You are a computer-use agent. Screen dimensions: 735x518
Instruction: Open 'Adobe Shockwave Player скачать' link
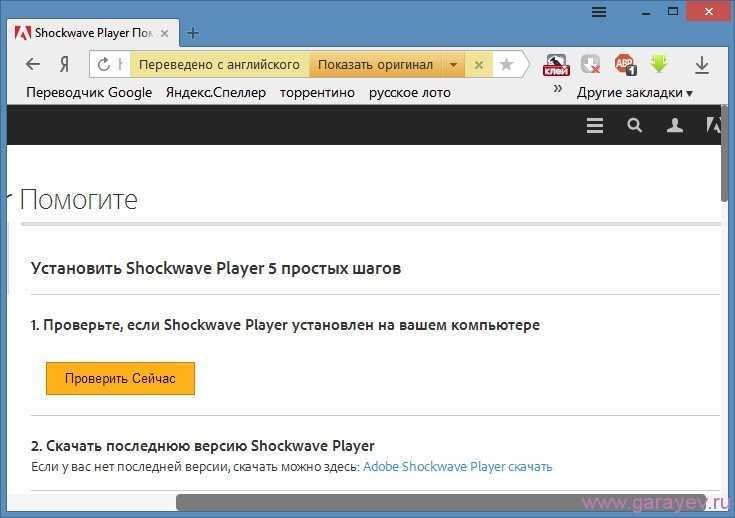tap(458, 466)
